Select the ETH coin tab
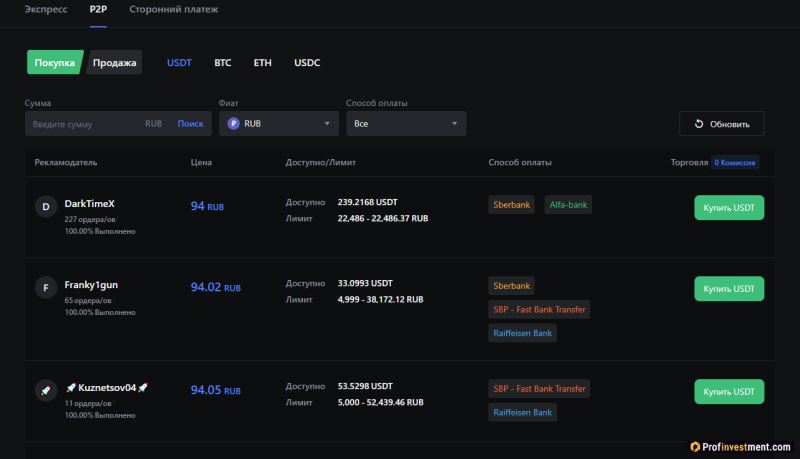 [262, 63]
